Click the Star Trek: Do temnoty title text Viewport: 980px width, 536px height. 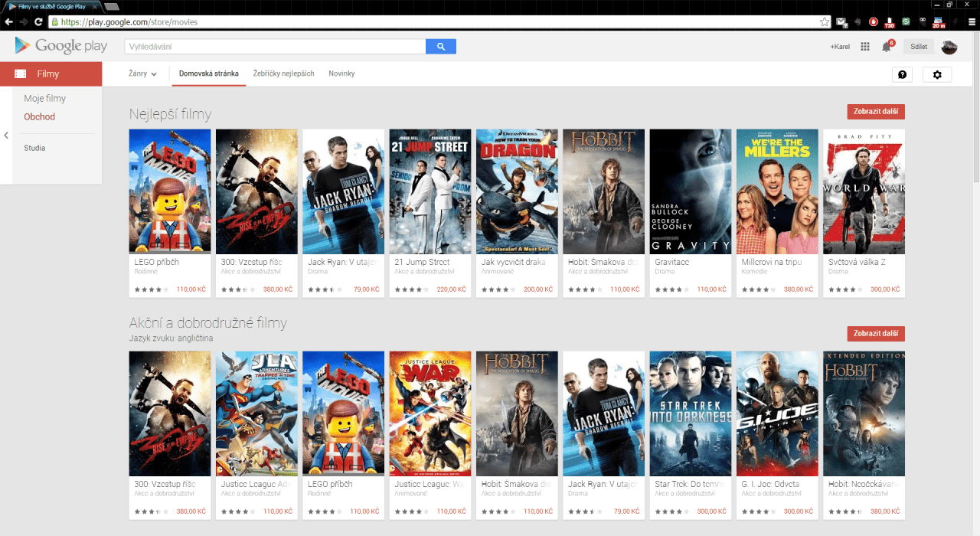(x=690, y=484)
